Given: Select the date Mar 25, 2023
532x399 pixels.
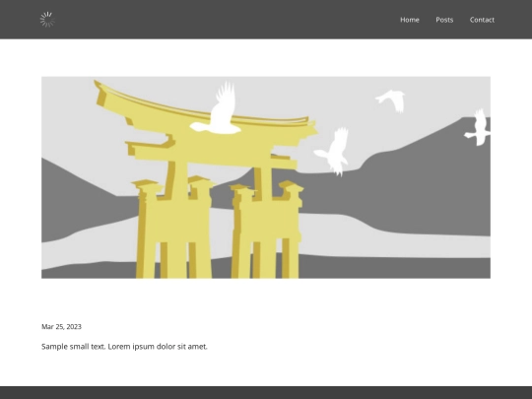Looking at the screenshot, I should [61, 326].
